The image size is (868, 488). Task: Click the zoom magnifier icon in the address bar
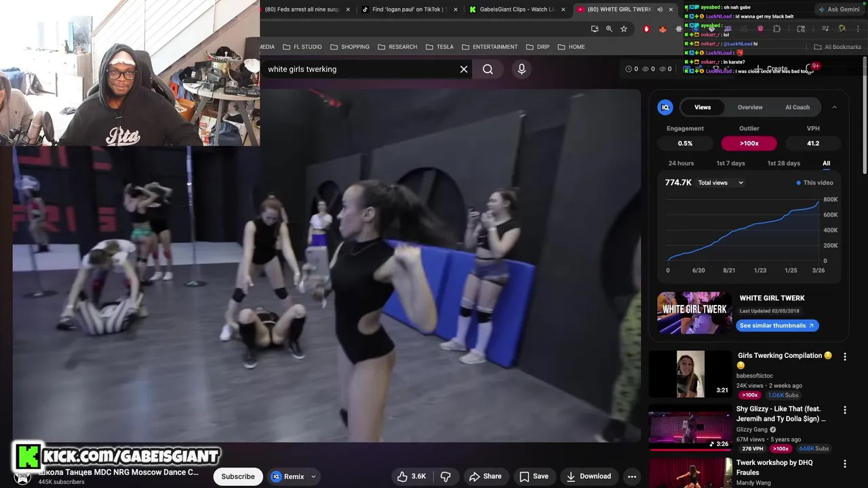[609, 28]
